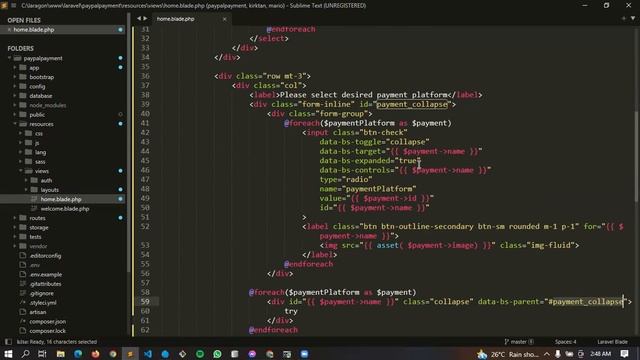Launch Firefox from the taskbar
This screenshot has height=360, width=640.
click(96, 354)
